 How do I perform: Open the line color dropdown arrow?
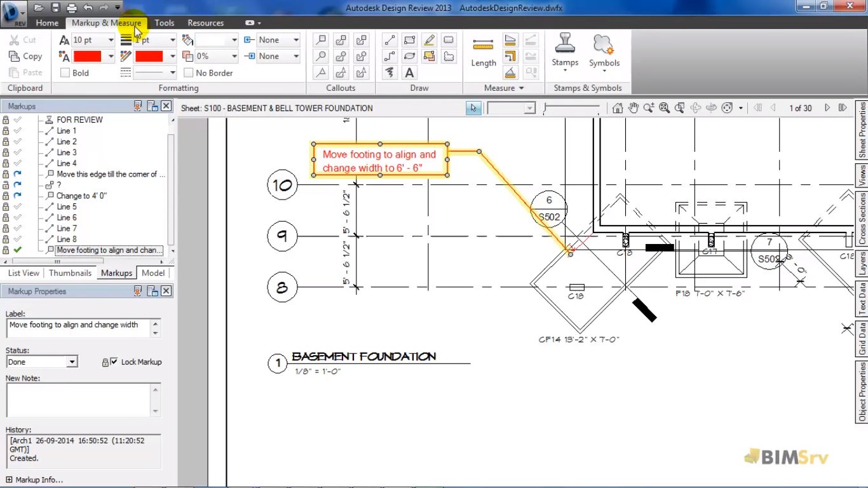click(x=172, y=57)
